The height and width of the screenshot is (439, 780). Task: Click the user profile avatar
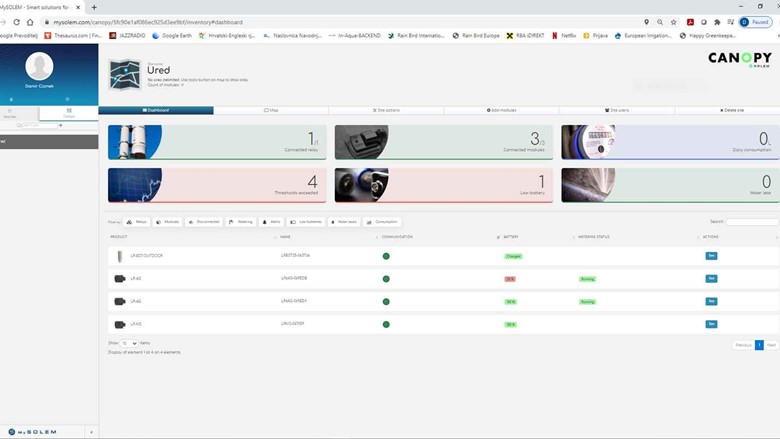[40, 66]
